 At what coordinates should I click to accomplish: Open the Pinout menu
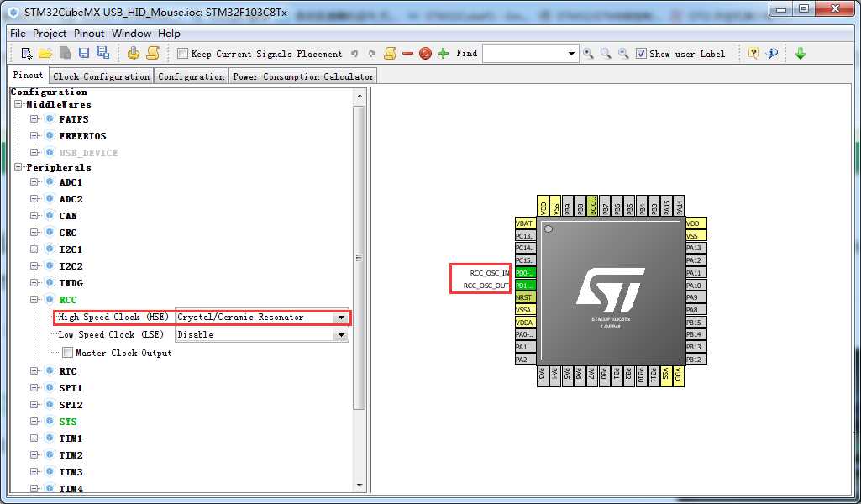point(89,34)
